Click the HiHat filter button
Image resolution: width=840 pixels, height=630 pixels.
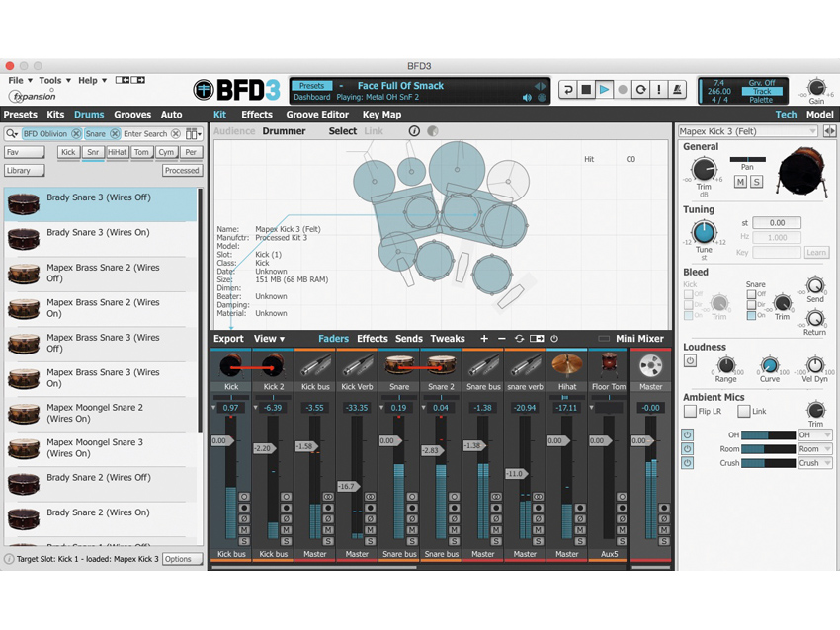click(x=118, y=152)
